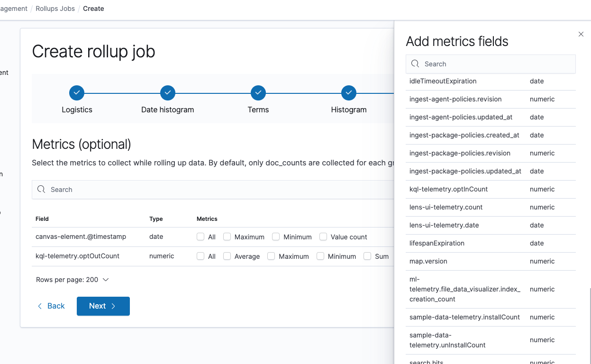Proceed with the Next button
Image resolution: width=591 pixels, height=364 pixels.
pyautogui.click(x=103, y=306)
